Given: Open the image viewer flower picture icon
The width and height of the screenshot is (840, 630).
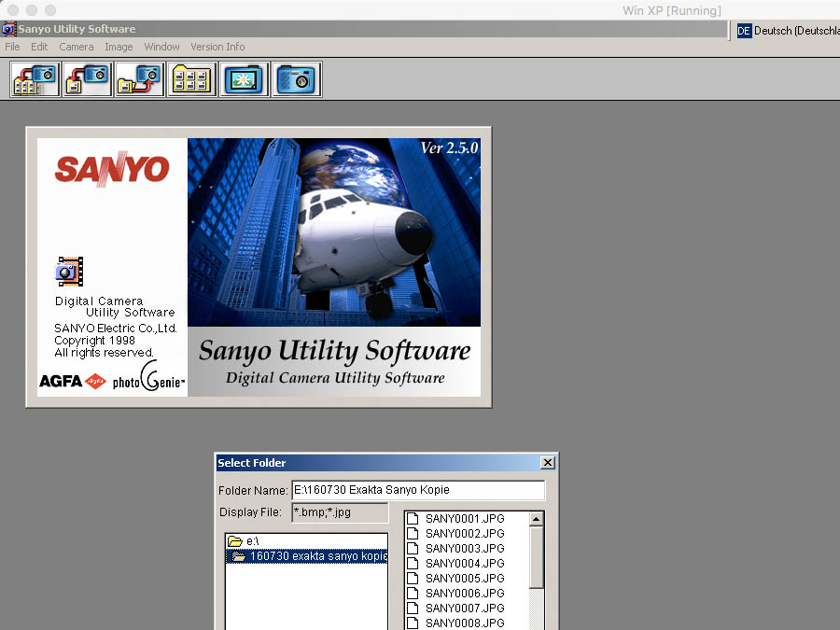Looking at the screenshot, I should point(245,79).
